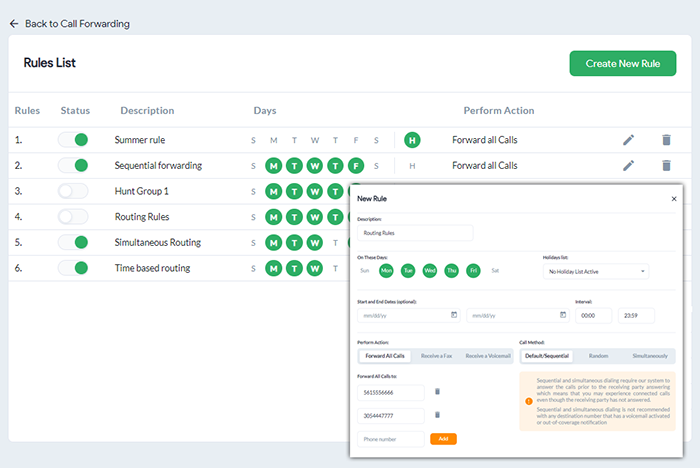The width and height of the screenshot is (700, 468).
Task: Select Sat in the New Rule dialog
Action: click(x=495, y=271)
